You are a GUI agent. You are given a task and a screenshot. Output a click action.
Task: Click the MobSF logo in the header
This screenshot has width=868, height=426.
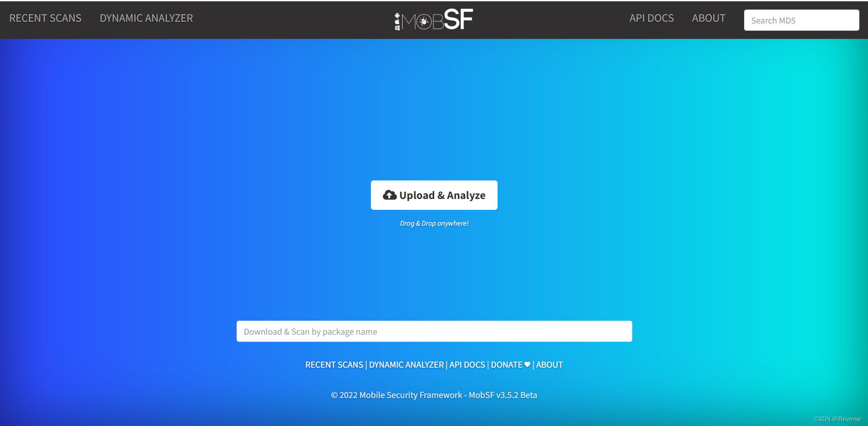click(433, 19)
